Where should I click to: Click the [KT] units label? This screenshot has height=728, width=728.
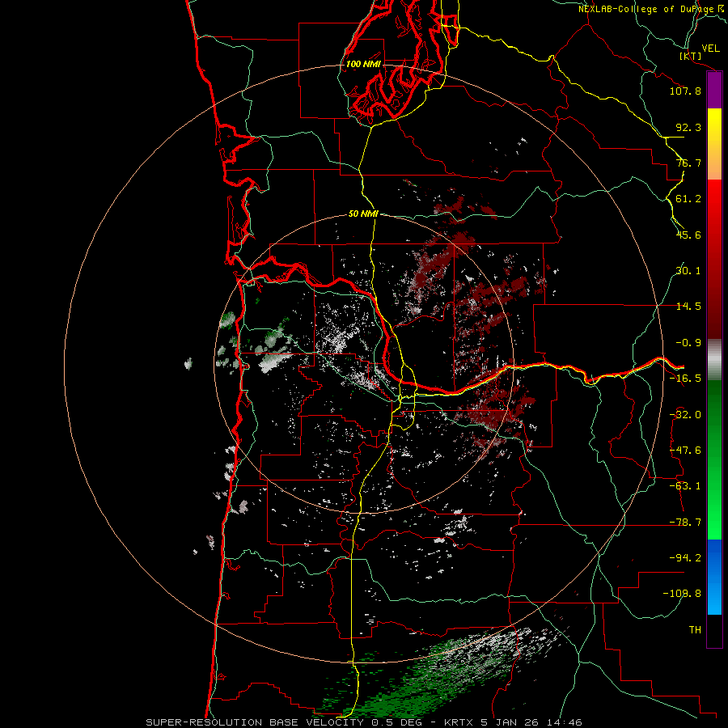point(691,56)
